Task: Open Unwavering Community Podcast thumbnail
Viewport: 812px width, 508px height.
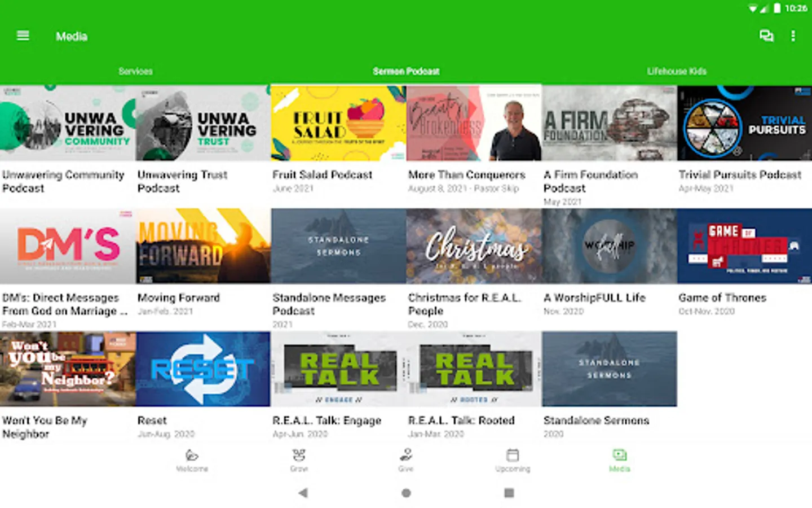Action: pos(68,123)
